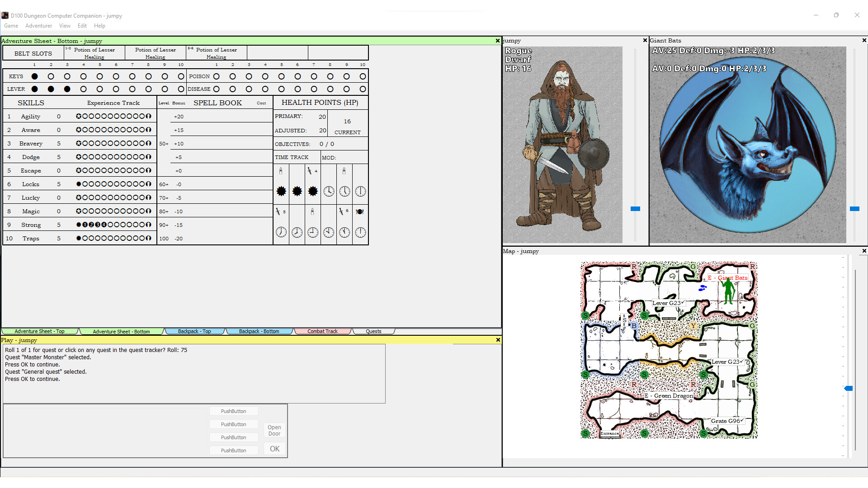Click the first black burst icon on the time track
The width and height of the screenshot is (868, 488).
(281, 191)
